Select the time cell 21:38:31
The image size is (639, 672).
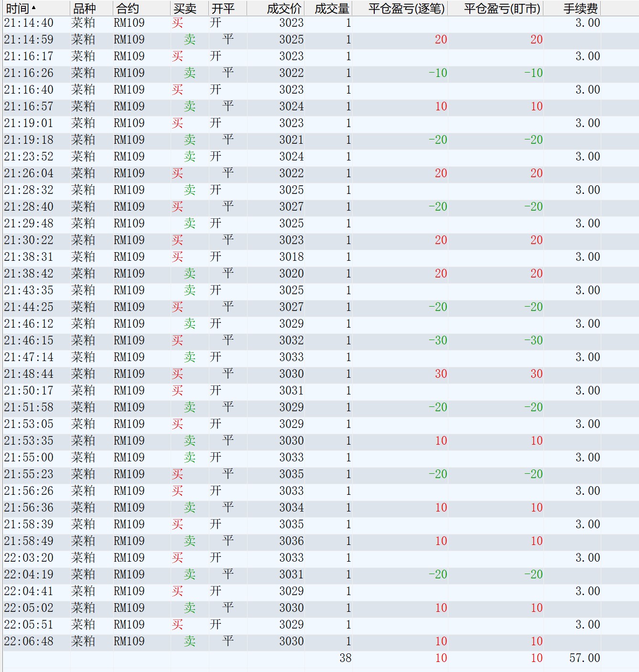coord(29,257)
